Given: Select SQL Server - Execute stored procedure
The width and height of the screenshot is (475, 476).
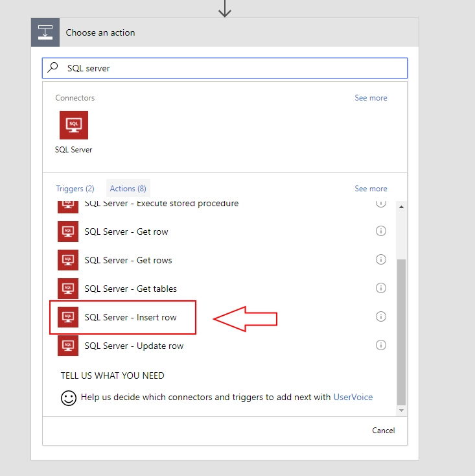Looking at the screenshot, I should pos(161,204).
